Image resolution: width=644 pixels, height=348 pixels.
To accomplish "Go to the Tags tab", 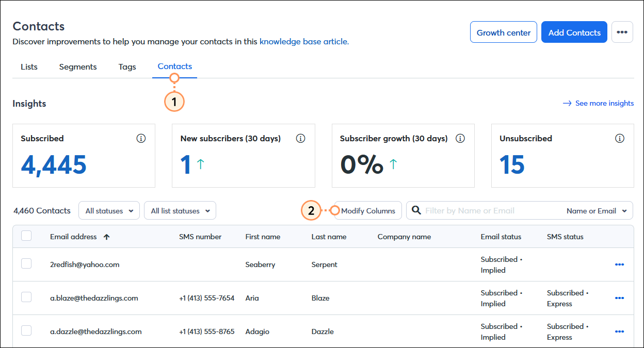I will pos(127,67).
